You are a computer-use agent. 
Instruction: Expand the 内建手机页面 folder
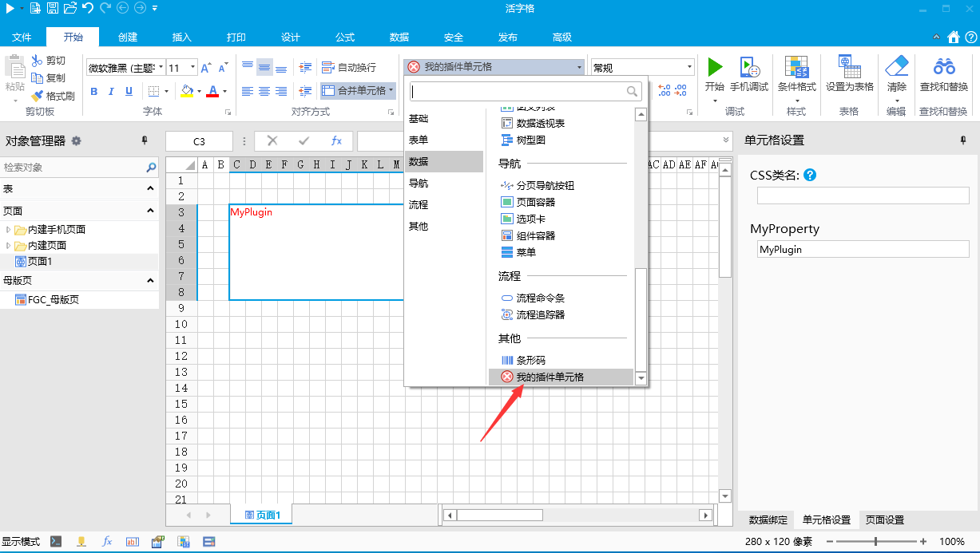tap(9, 230)
